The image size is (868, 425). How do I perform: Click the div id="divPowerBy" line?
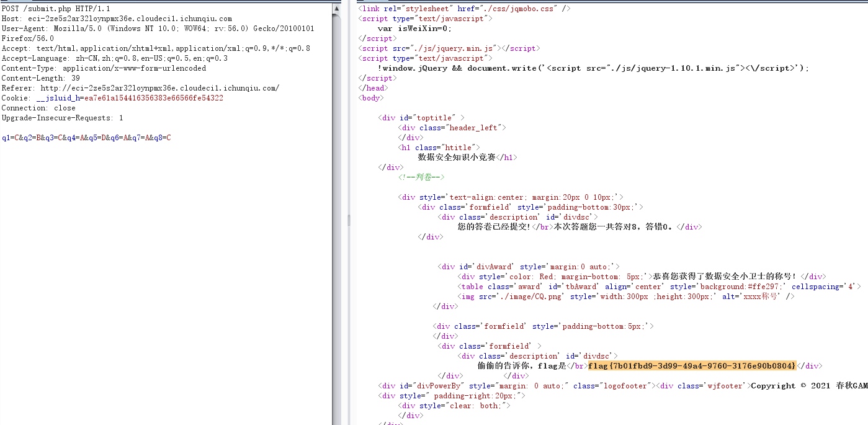point(517,386)
